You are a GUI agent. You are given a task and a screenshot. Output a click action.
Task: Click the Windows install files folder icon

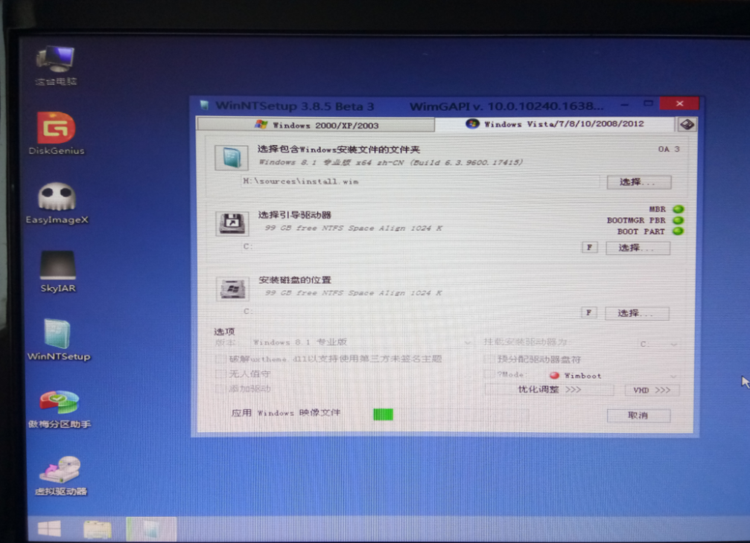pos(232,158)
